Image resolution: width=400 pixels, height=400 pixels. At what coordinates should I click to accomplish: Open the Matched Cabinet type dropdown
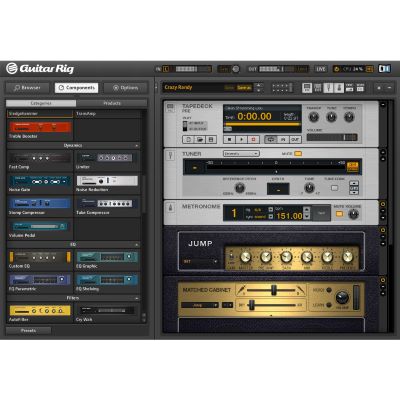pyautogui.click(x=200, y=305)
